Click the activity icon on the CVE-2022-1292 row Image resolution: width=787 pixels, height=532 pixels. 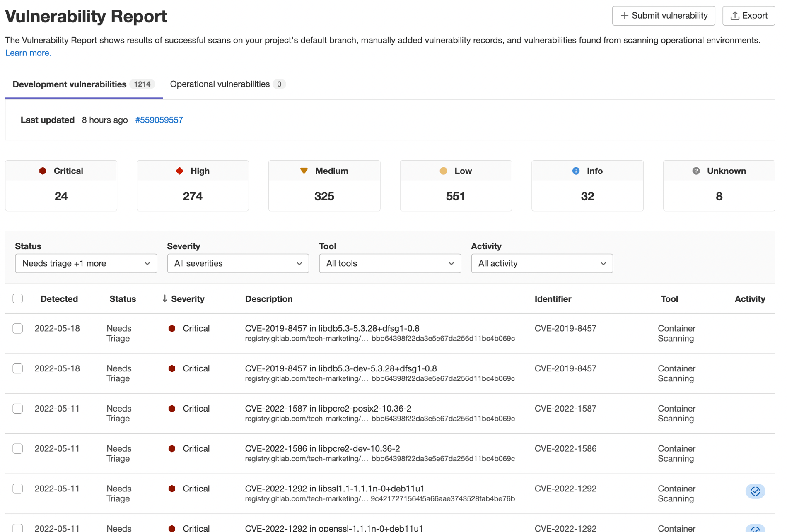click(x=755, y=491)
